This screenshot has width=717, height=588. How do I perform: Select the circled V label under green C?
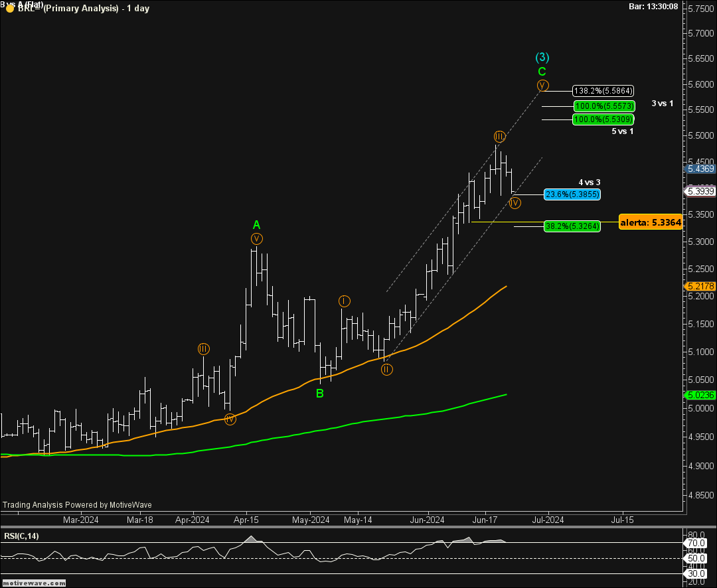542,86
